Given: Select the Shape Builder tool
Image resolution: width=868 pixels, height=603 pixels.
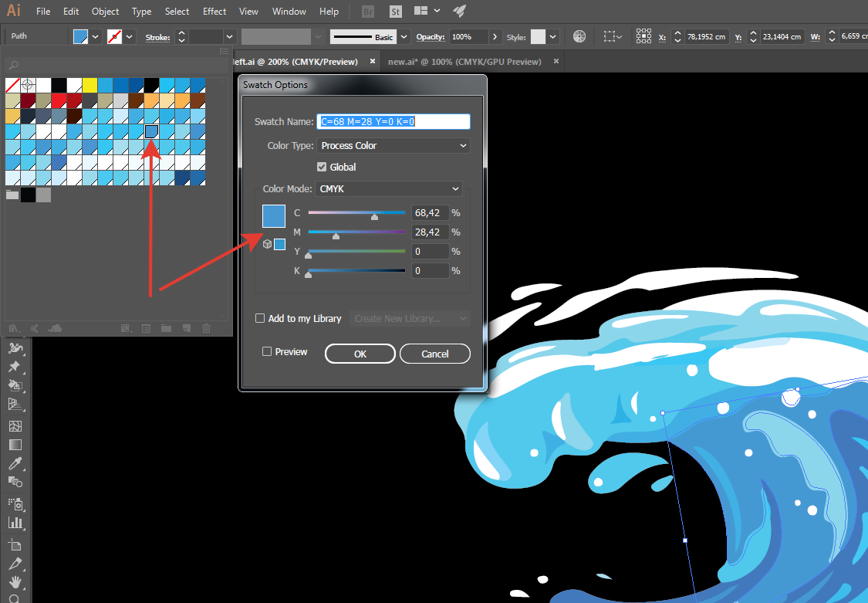Looking at the screenshot, I should tap(15, 385).
